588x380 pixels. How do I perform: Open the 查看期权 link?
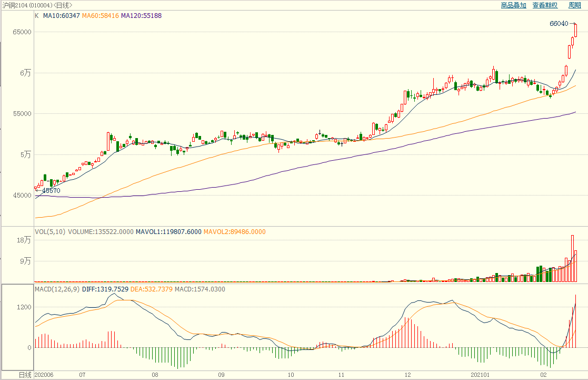click(545, 5)
